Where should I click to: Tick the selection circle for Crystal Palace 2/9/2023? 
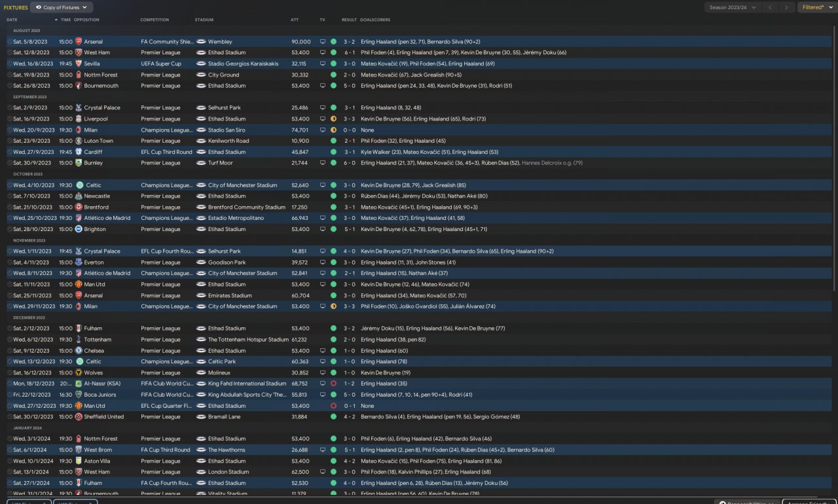(x=10, y=108)
